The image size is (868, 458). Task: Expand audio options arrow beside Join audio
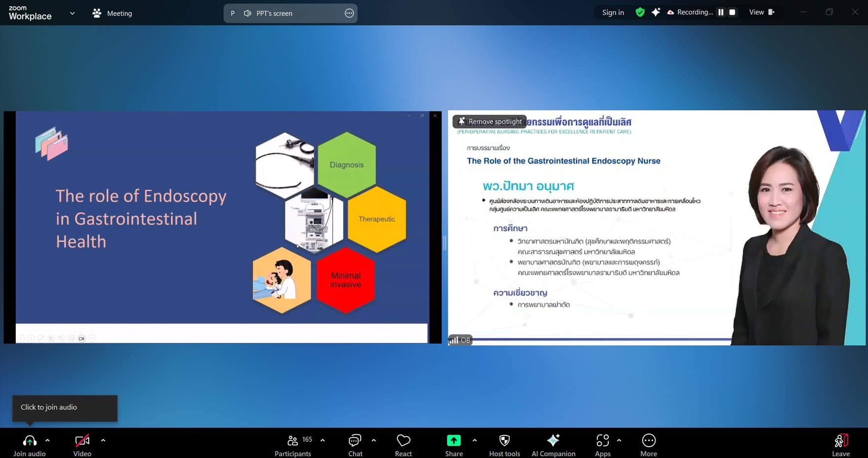click(x=48, y=440)
